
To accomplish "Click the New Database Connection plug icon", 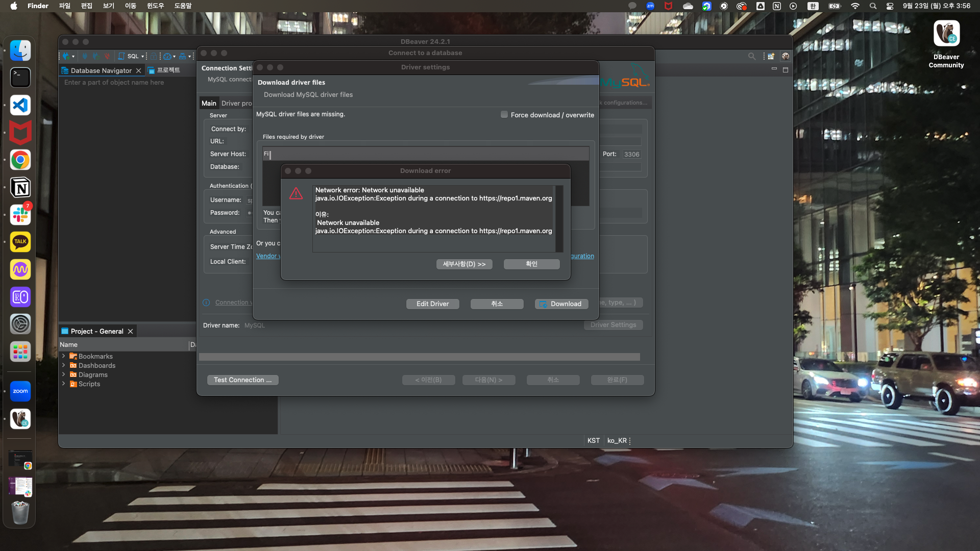I will click(66, 56).
